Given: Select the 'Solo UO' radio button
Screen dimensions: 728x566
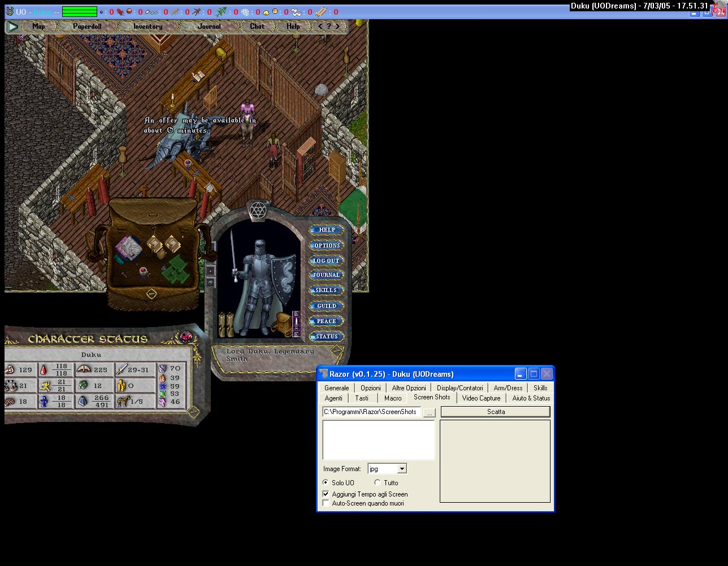Looking at the screenshot, I should pyautogui.click(x=326, y=483).
